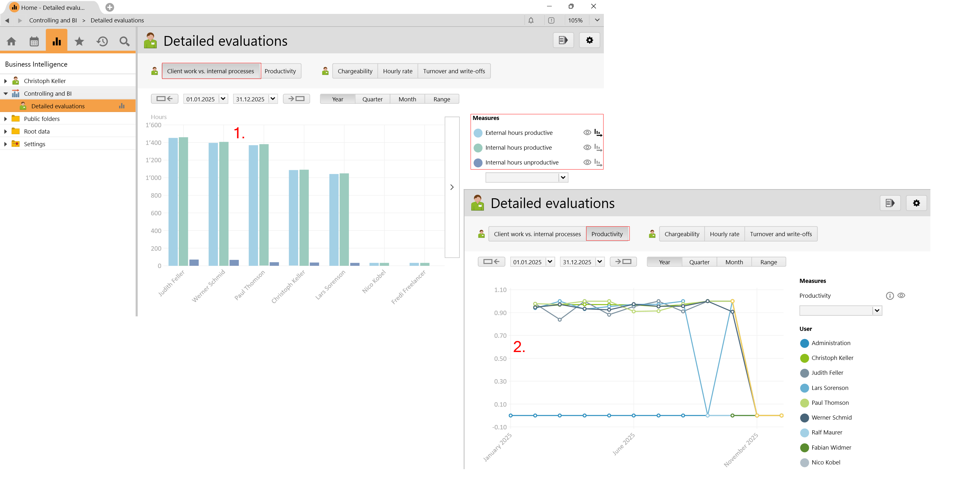980x478 pixels.
Task: Open settings gear in top evaluations header
Action: coord(589,40)
